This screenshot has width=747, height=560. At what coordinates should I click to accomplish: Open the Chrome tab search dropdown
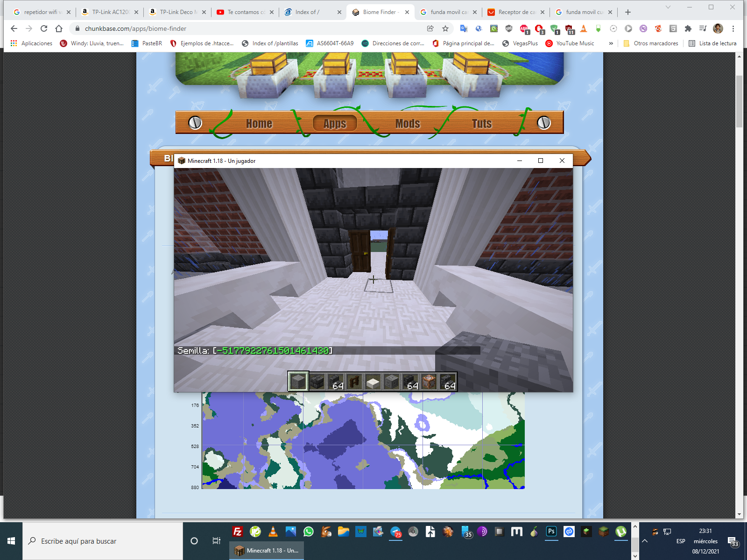pos(668,7)
